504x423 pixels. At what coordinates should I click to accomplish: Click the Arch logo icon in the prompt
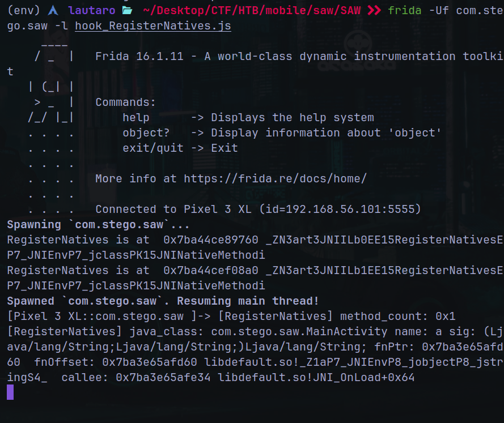point(53,11)
